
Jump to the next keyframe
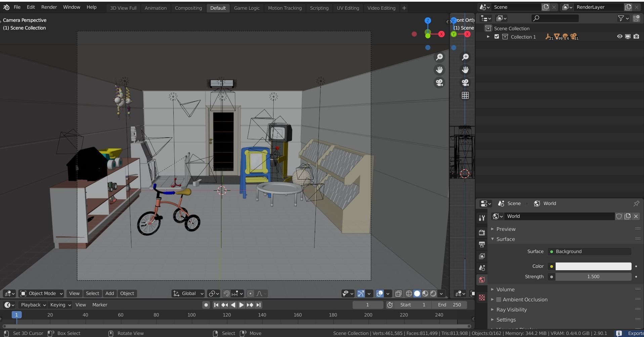tap(250, 305)
